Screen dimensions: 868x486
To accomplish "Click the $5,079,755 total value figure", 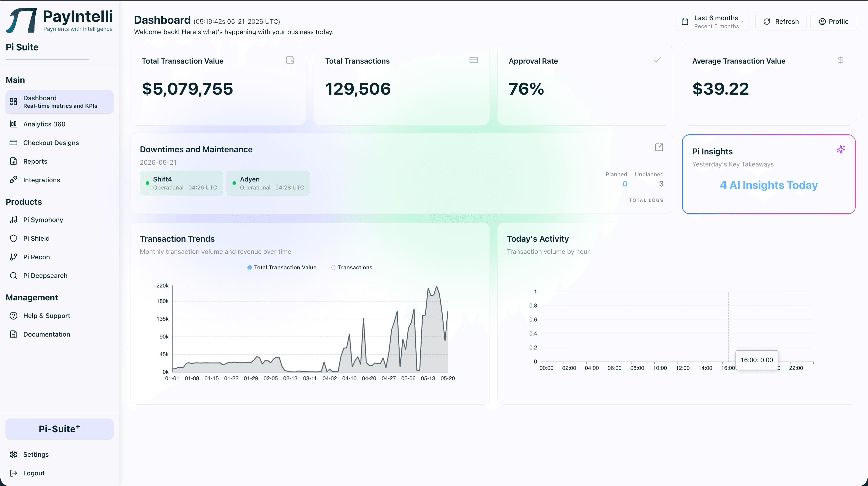I will coord(187,89).
